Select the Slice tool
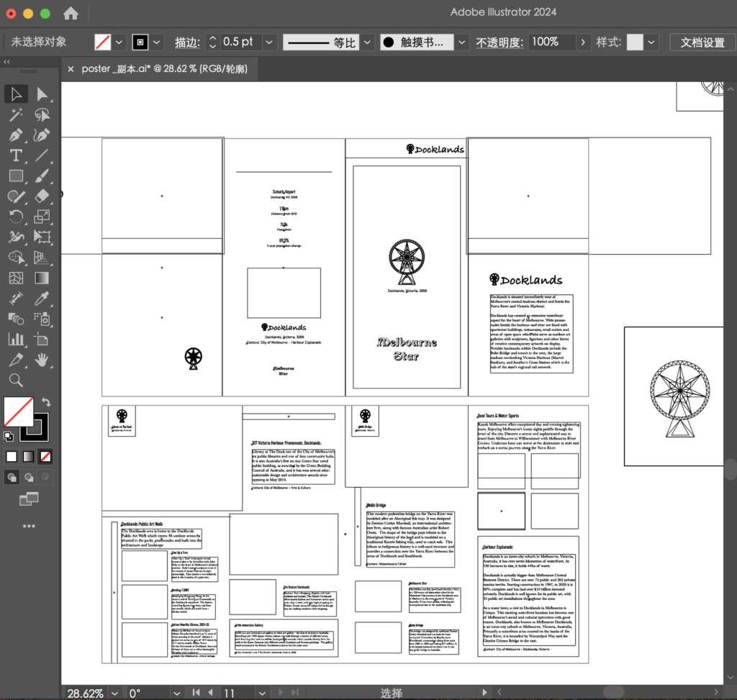This screenshot has height=700, width=737. pos(16,360)
